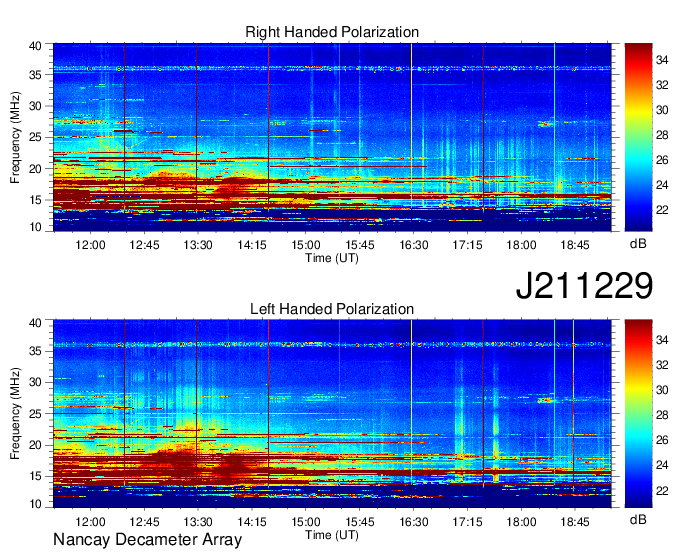Click the 22 dB label on Right Handed color bar
Screen dimensions: 680x552
pyautogui.click(x=662, y=210)
